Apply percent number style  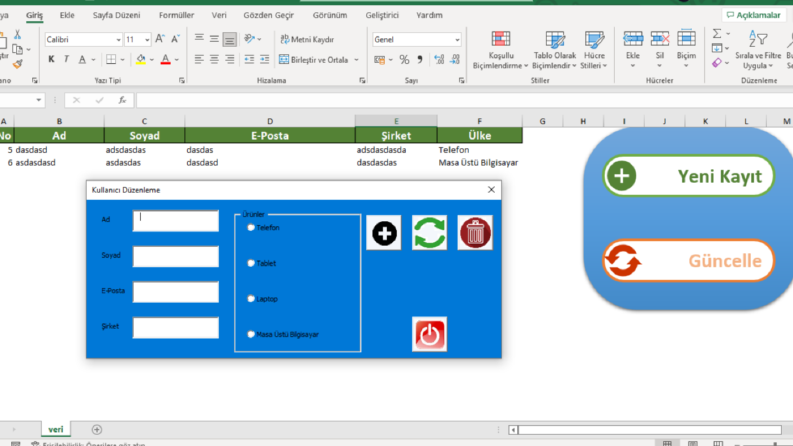click(x=404, y=60)
